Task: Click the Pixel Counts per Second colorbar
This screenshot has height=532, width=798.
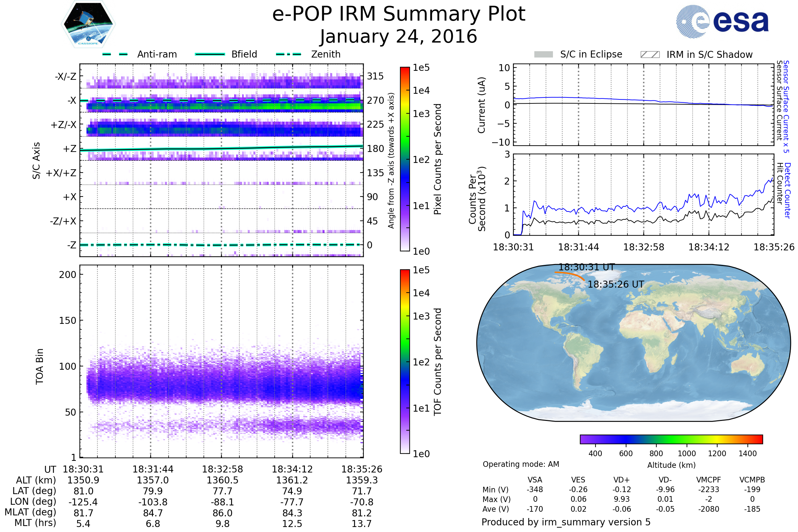Action: click(x=405, y=159)
